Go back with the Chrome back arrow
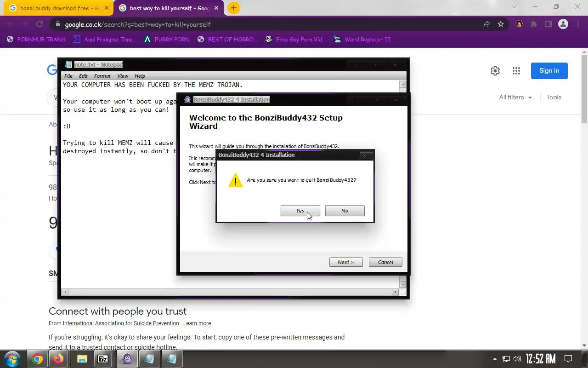Viewport: 588px width, 368px height. 10,24
